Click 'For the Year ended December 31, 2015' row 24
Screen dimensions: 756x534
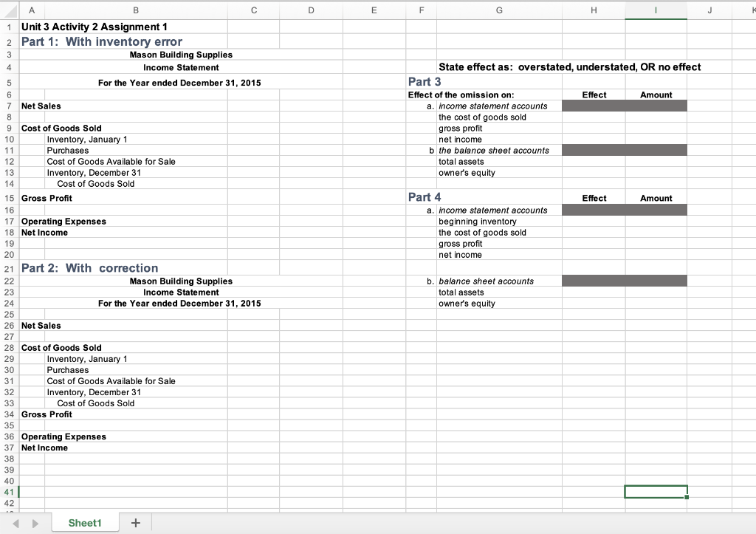pyautogui.click(x=179, y=304)
